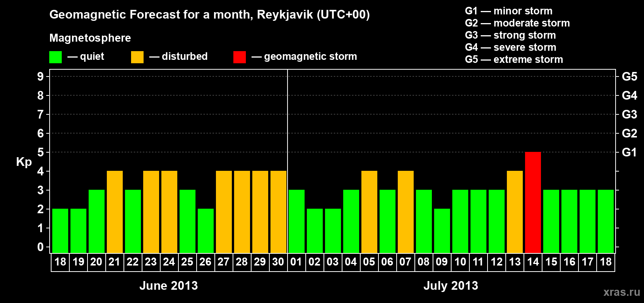The width and height of the screenshot is (644, 303).
Task: Click the 'geomagnetic storm' legend label
Action: [311, 56]
